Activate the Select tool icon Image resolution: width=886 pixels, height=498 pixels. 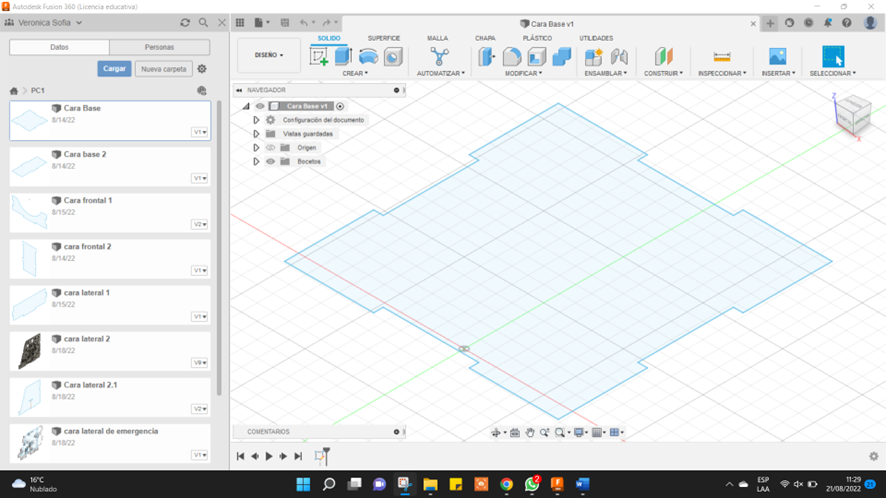pyautogui.click(x=833, y=57)
